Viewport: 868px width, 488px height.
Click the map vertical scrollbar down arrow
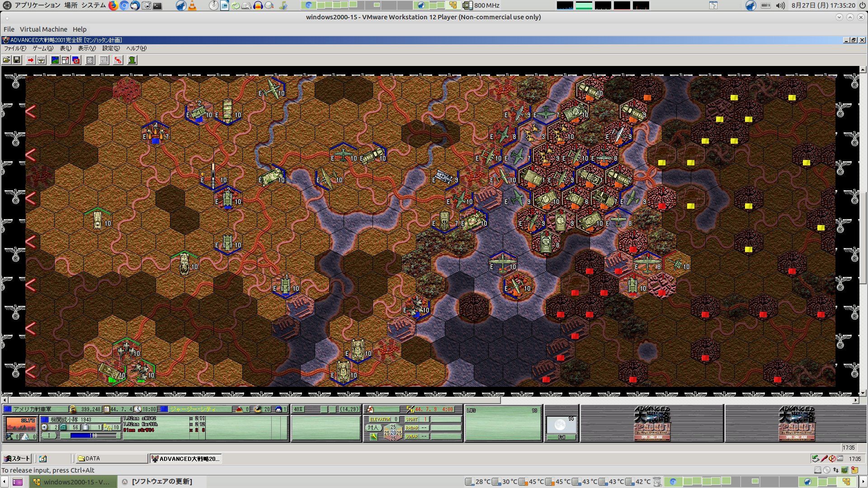coord(863,393)
